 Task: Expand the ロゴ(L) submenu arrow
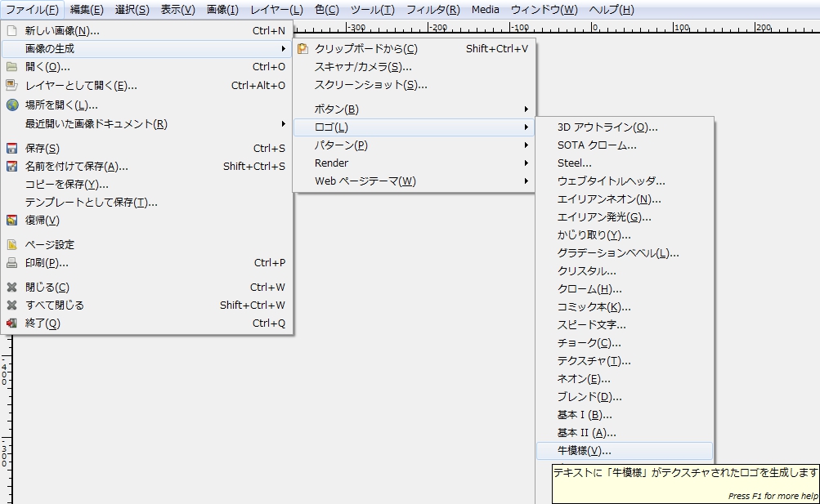pos(527,127)
